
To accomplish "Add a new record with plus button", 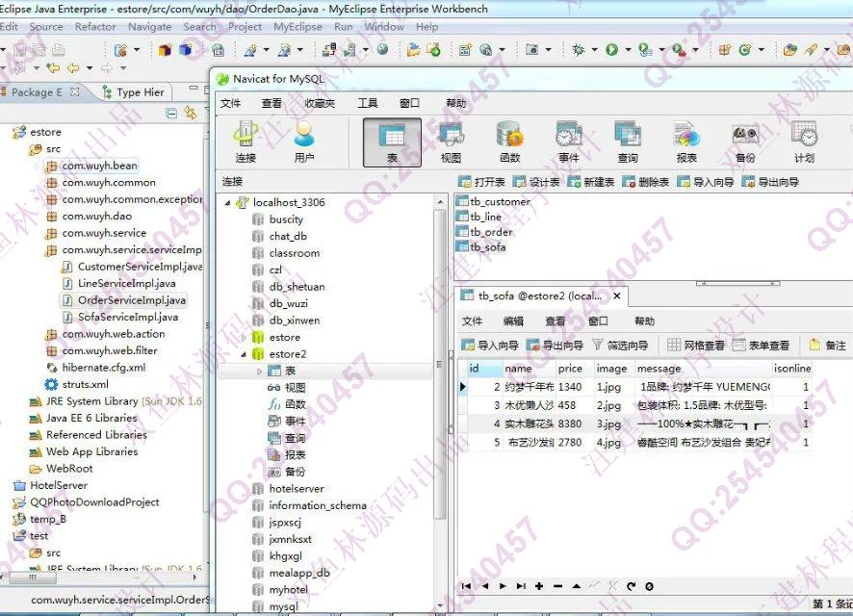I will click(539, 586).
